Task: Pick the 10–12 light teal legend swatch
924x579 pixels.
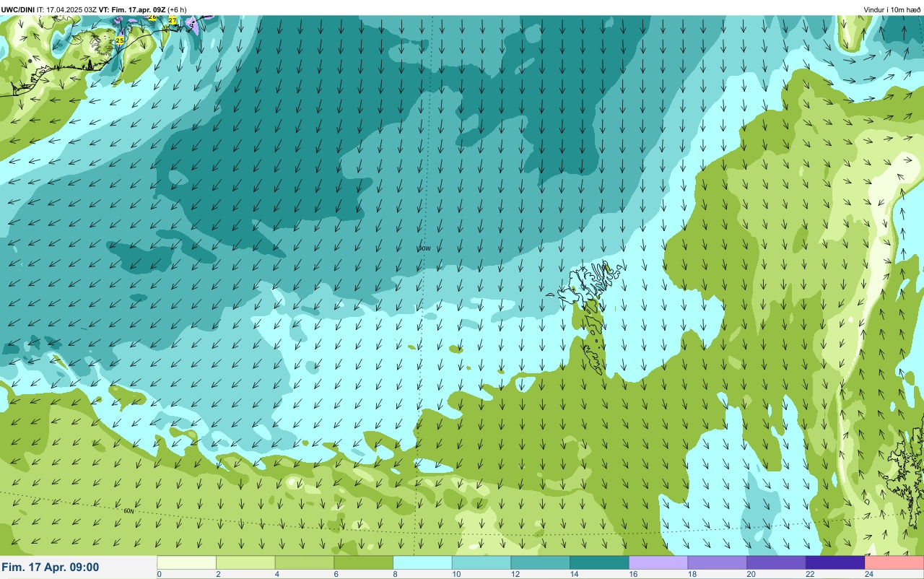Action: coord(481,562)
